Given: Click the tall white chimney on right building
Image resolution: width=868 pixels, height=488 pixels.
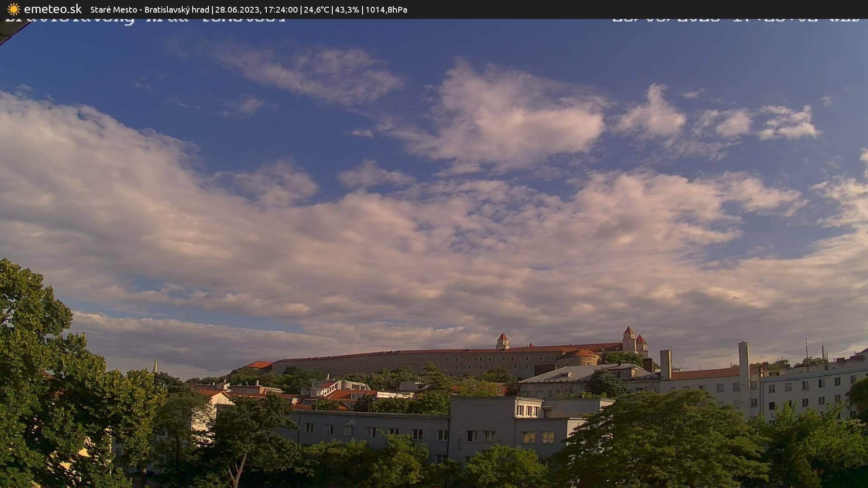Looking at the screenshot, I should click(743, 361).
